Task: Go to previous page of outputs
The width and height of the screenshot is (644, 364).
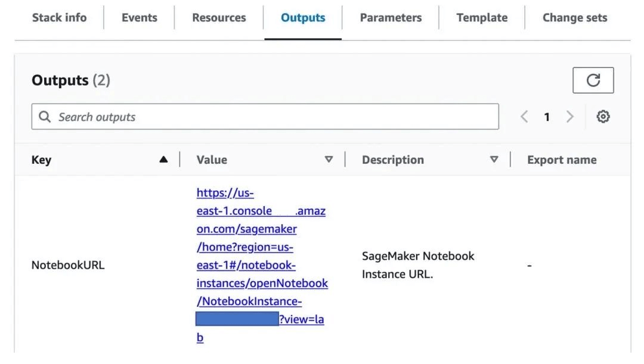Action: (524, 117)
